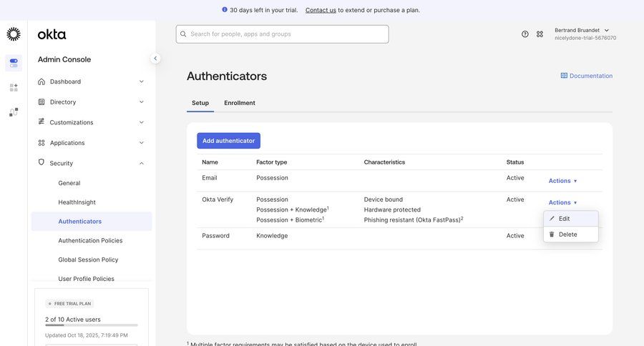Click the Applications grid icon in sidebar
Image resolution: width=644 pixels, height=346 pixels.
[x=42, y=143]
